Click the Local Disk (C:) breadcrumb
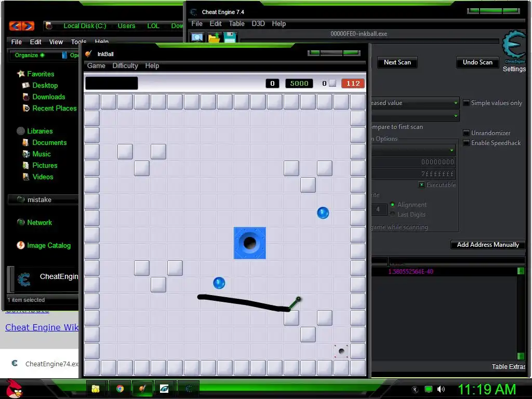Image resolution: width=532 pixels, height=399 pixels. click(85, 26)
